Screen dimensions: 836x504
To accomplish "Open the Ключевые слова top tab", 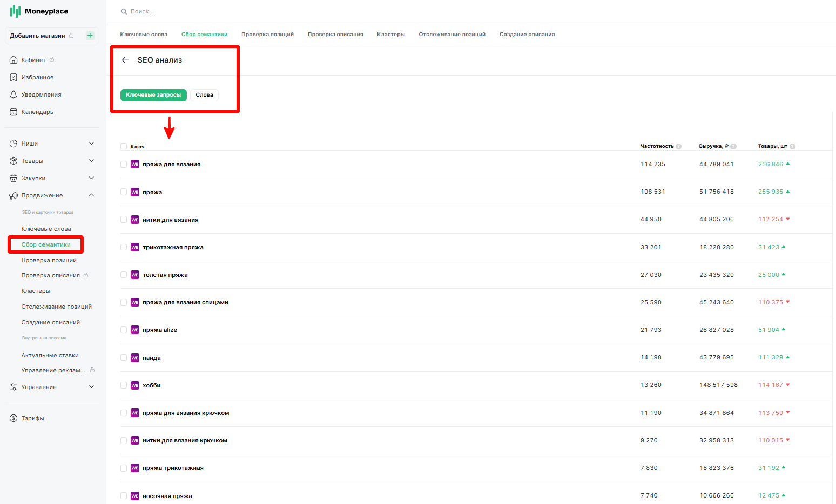I will (144, 35).
